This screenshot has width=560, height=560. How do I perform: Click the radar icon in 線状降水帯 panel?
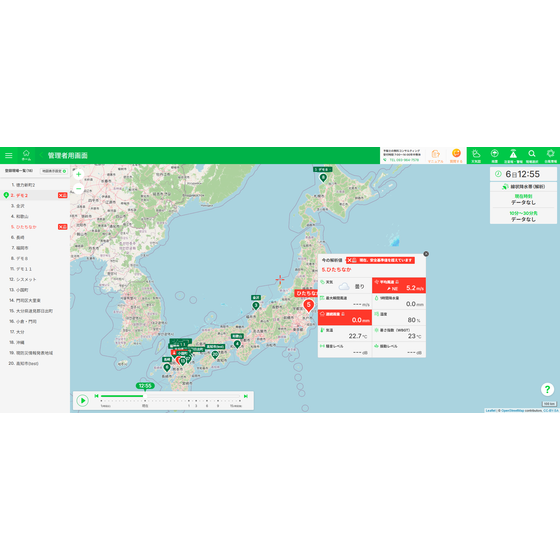[x=505, y=186]
